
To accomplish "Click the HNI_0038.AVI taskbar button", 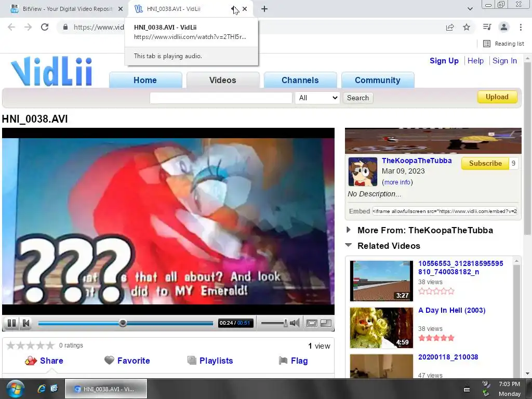I will (106, 389).
